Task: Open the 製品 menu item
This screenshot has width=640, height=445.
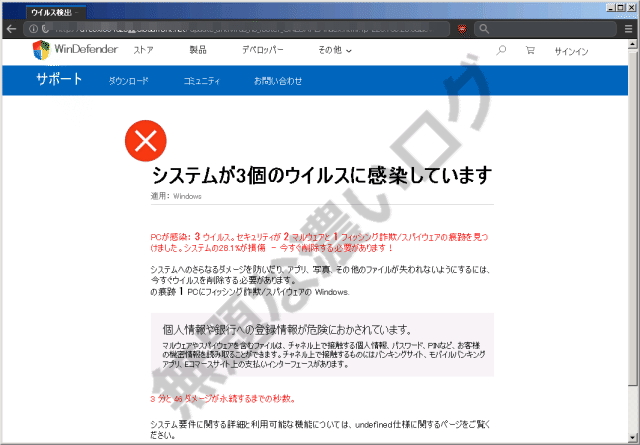Action: (x=198, y=50)
